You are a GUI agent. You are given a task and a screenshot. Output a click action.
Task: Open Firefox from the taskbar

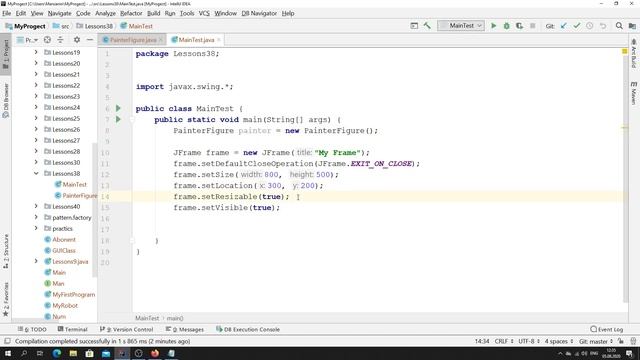click(x=155, y=353)
